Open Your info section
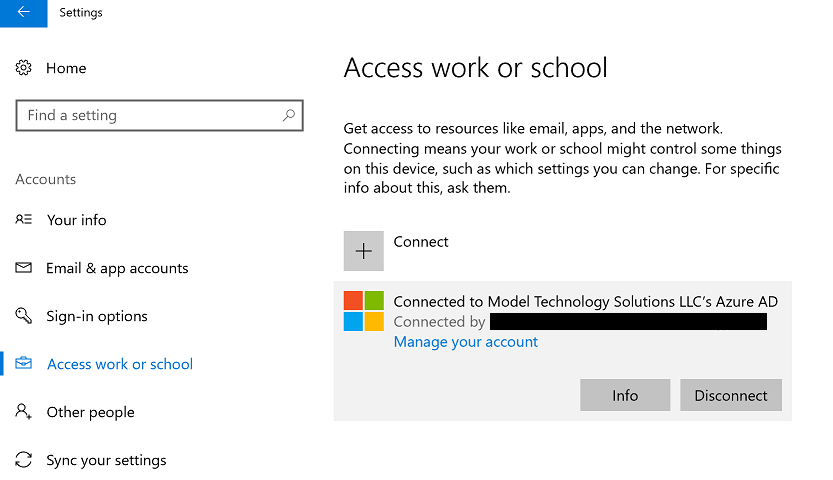The image size is (833, 480). pos(76,220)
